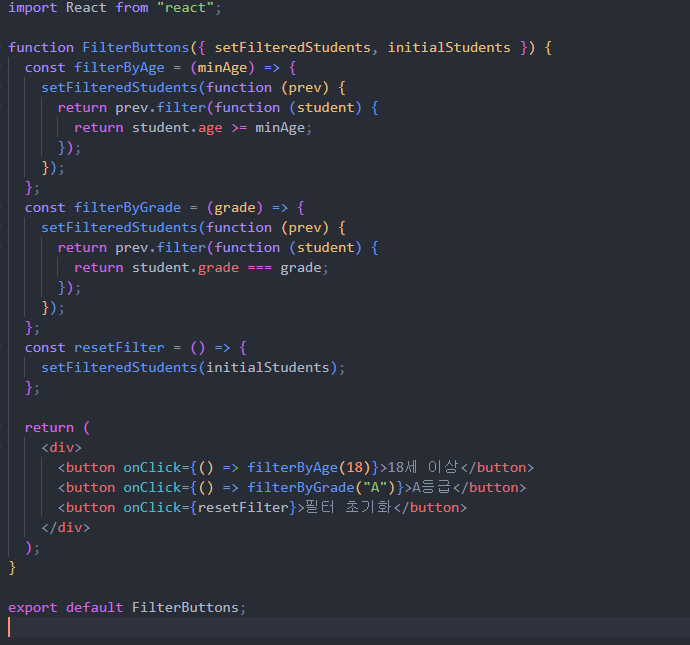Click "resetFilter" in its const declaration
This screenshot has height=645, width=690.
119,348
